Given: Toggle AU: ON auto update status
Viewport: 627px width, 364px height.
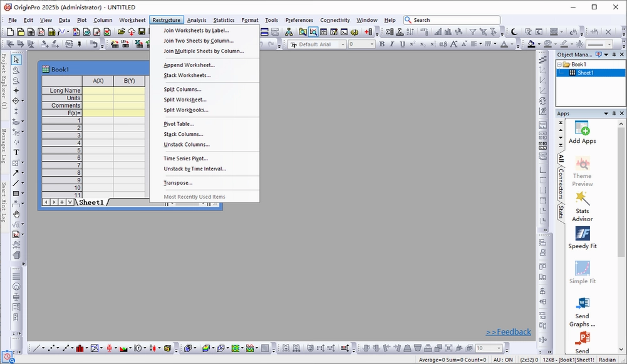Looking at the screenshot, I should (502, 360).
